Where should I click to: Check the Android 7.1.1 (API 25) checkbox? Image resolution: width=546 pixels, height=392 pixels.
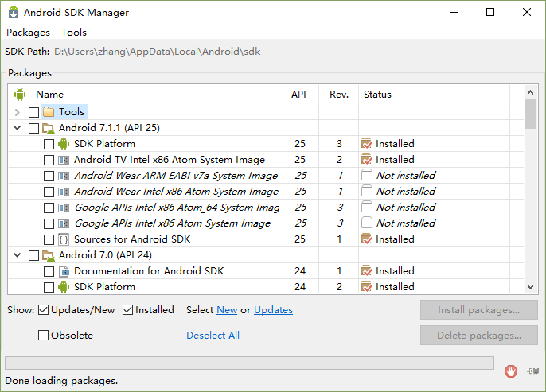[33, 128]
